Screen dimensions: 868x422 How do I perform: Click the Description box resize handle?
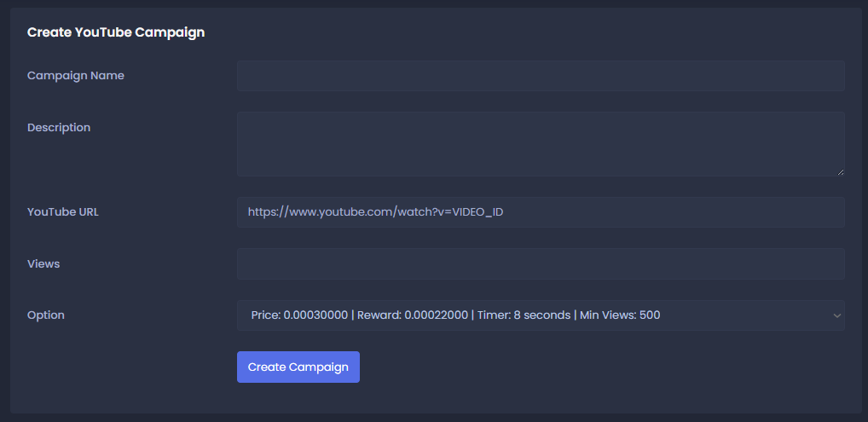coord(840,171)
